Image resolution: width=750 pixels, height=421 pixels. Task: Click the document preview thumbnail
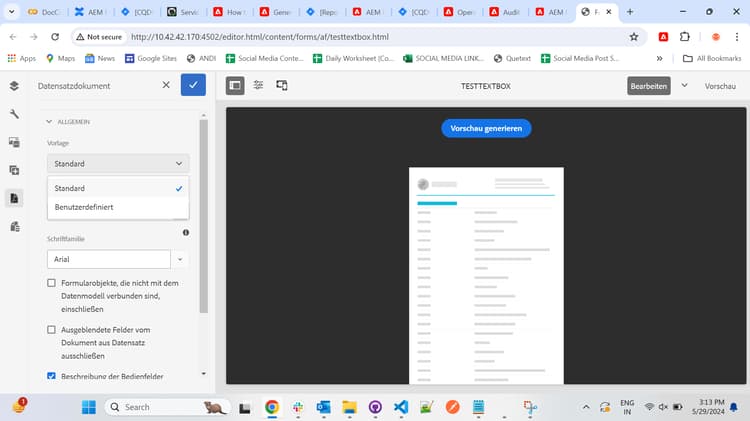(486, 275)
